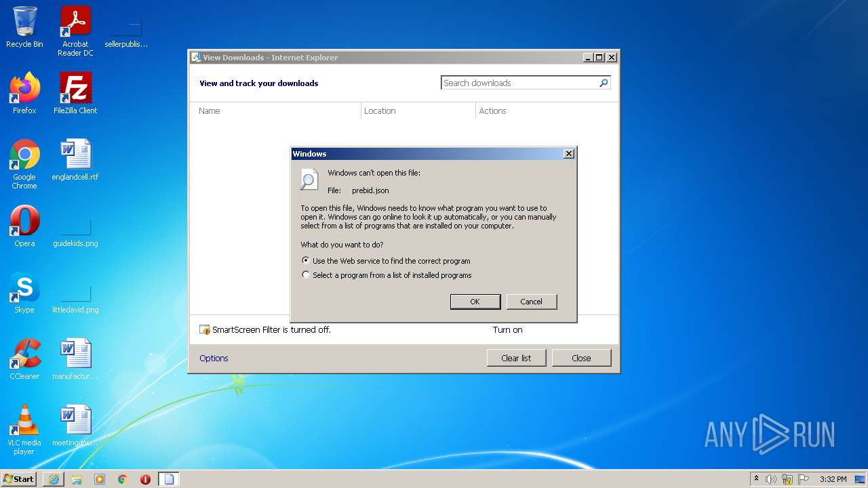
Task: Click into the Search downloads field
Action: (x=519, y=83)
